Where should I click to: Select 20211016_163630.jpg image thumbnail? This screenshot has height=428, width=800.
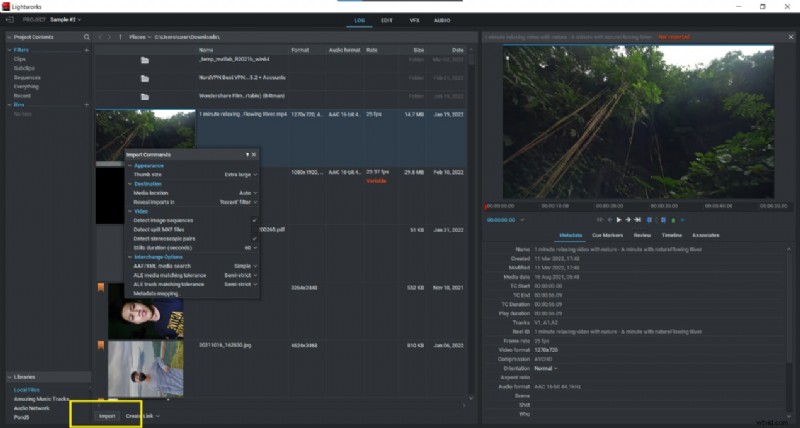point(145,369)
